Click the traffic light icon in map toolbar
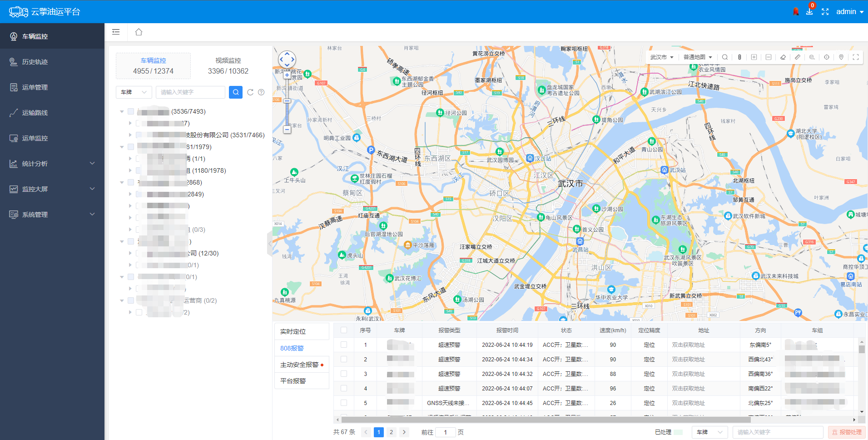Image resolution: width=868 pixels, height=440 pixels. [x=739, y=57]
